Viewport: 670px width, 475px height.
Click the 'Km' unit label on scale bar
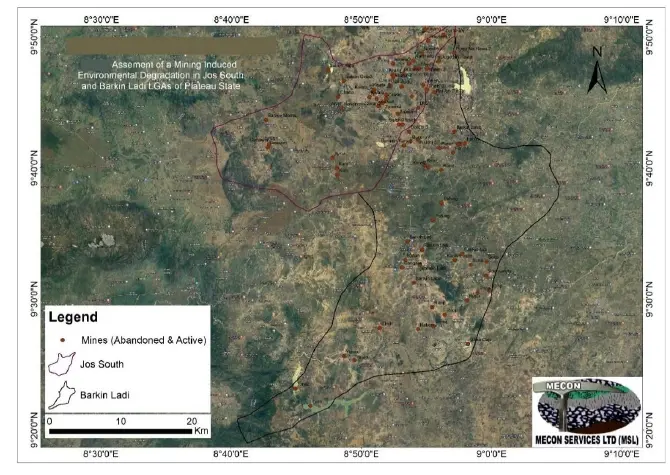pyautogui.click(x=201, y=431)
